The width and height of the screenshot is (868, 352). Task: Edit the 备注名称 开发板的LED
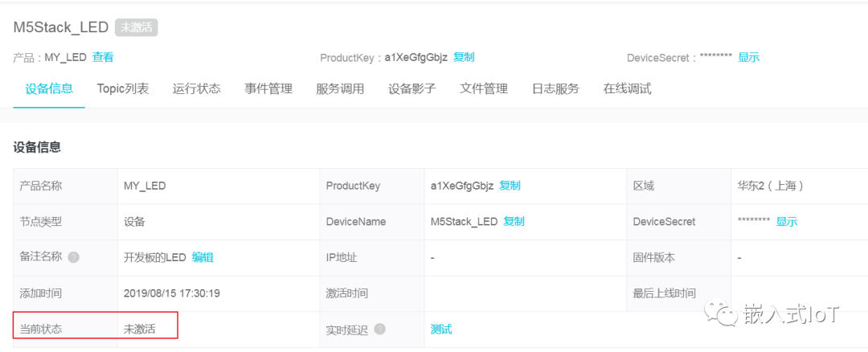(x=203, y=257)
